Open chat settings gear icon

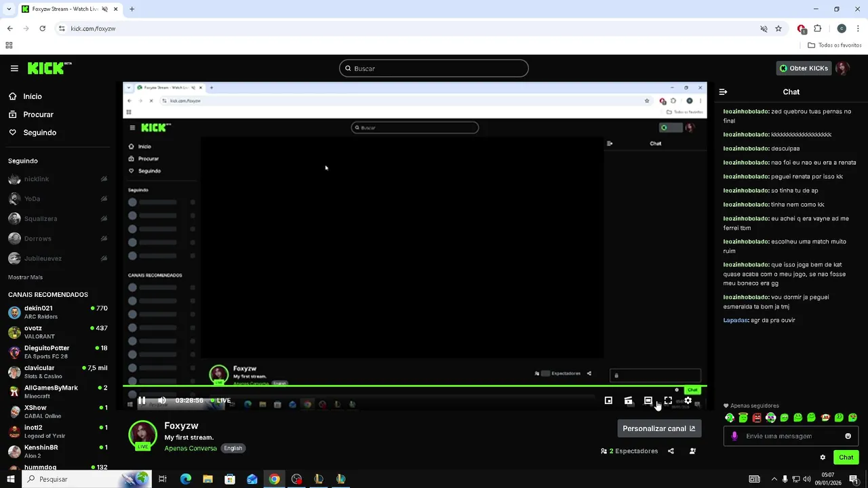[x=823, y=457]
